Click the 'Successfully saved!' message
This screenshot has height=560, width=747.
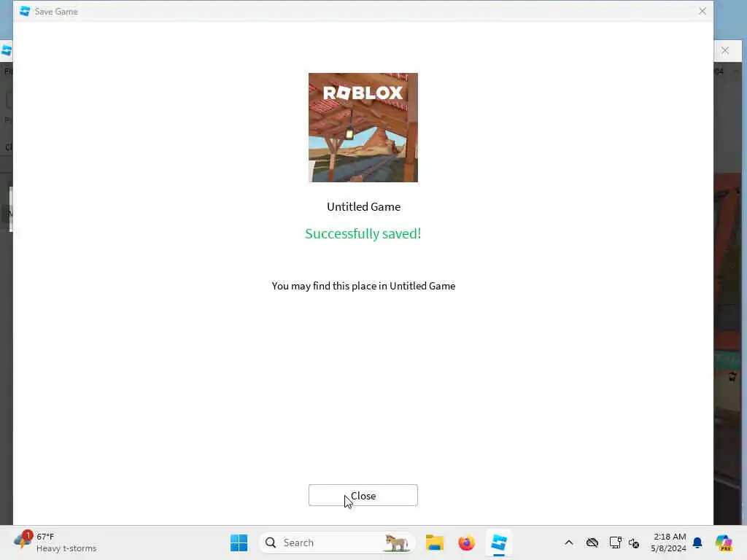pyautogui.click(x=363, y=234)
